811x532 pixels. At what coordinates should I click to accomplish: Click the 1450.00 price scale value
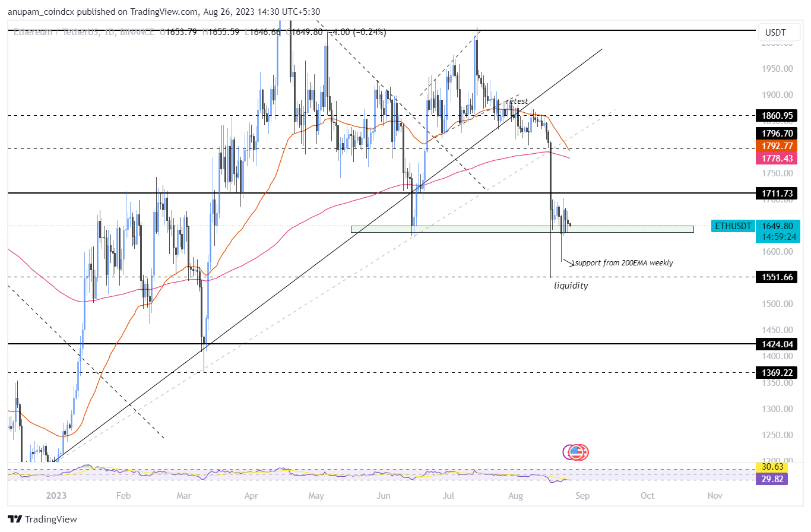tap(777, 330)
